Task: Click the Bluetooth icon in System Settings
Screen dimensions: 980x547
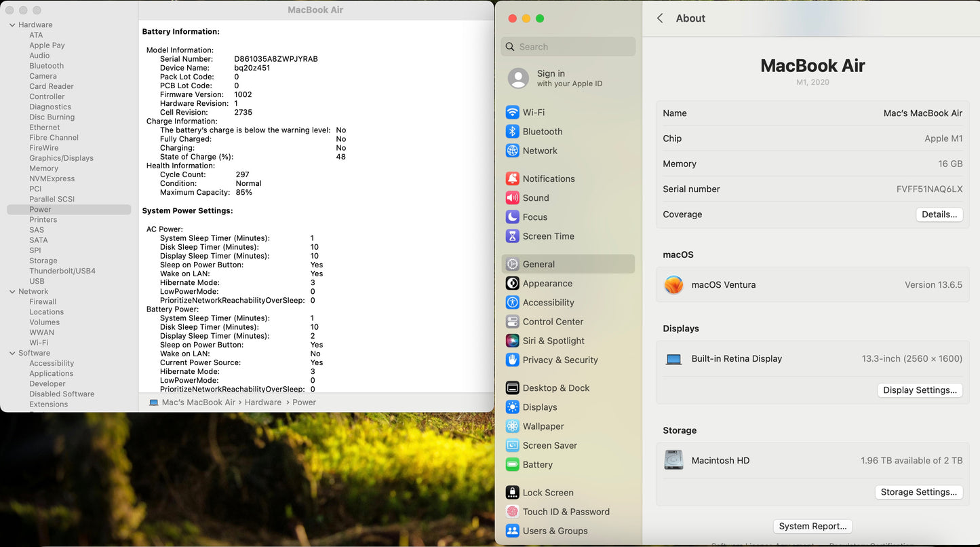Action: click(x=512, y=132)
